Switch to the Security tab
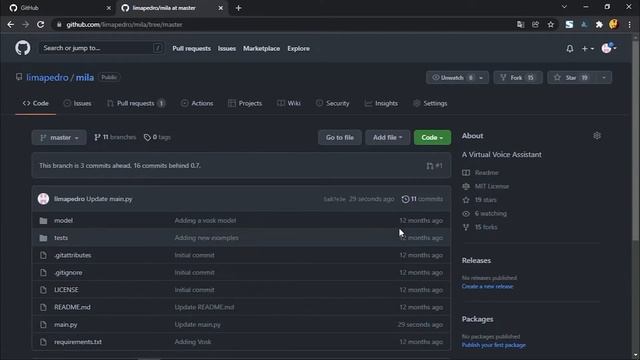This screenshot has width=640, height=360. [x=333, y=103]
